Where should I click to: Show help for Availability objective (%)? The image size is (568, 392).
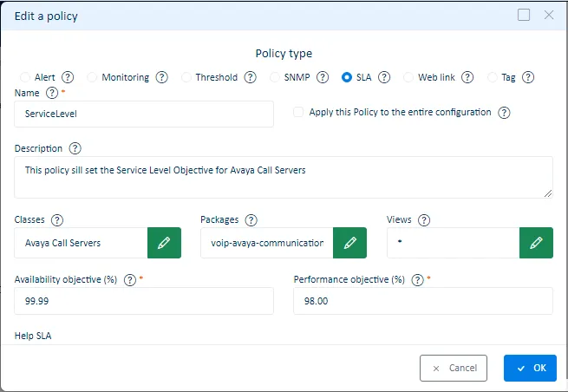[x=130, y=280]
